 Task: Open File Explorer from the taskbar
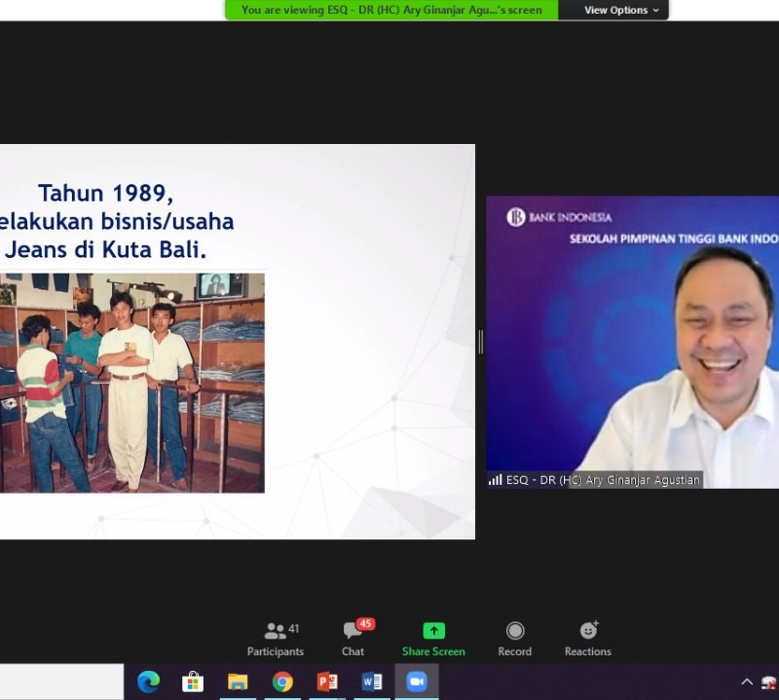coord(238,682)
